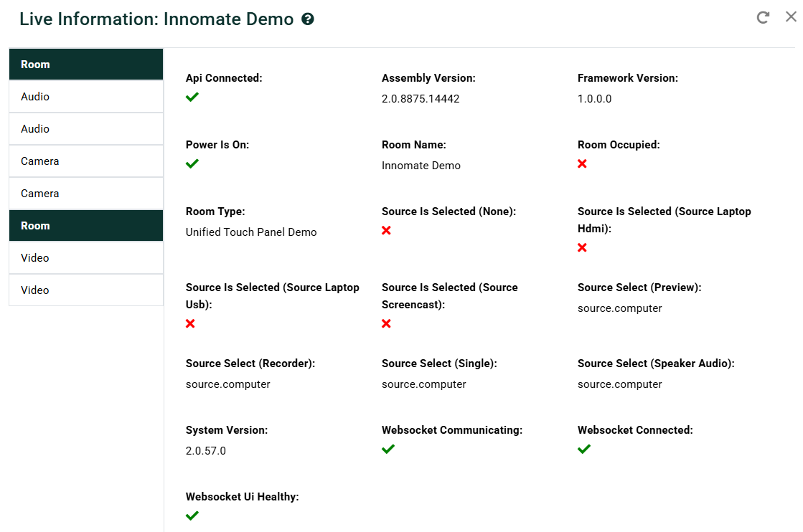Click the Unified Touch Panel Demo value

point(251,232)
